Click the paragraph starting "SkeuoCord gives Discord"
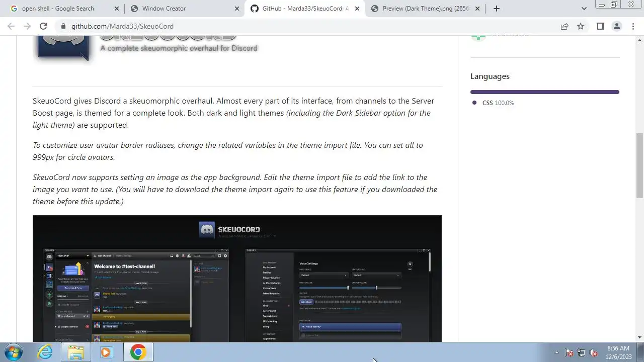Image resolution: width=644 pixels, height=362 pixels. coord(233,113)
